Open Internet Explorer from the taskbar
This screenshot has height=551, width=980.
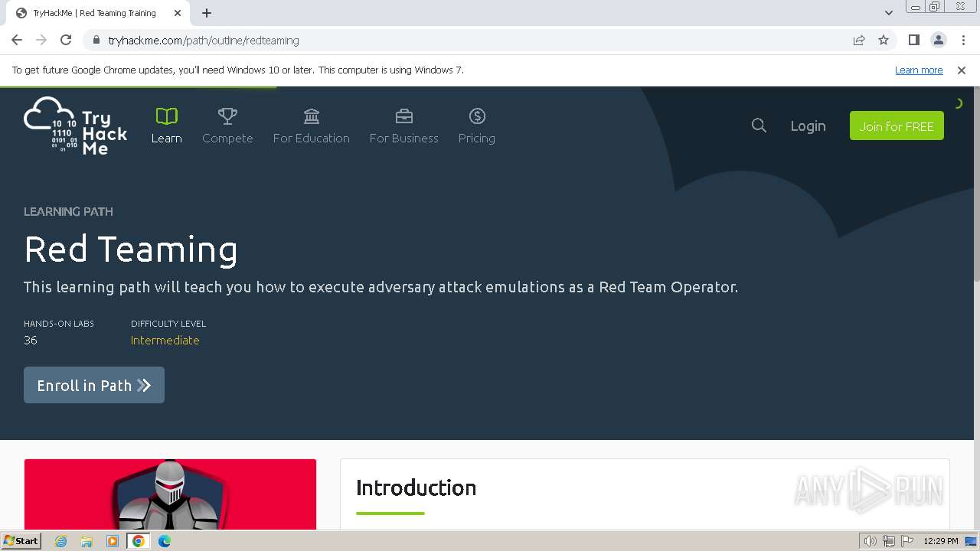pos(60,541)
